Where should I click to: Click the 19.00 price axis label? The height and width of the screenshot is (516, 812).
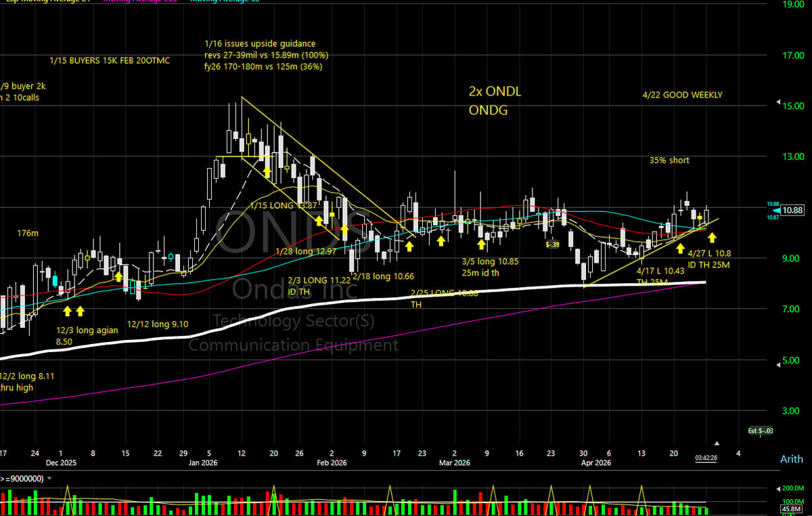[792, 4]
